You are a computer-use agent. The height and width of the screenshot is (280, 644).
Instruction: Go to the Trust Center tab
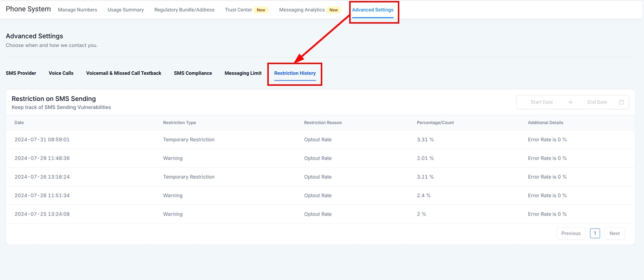coord(238,10)
